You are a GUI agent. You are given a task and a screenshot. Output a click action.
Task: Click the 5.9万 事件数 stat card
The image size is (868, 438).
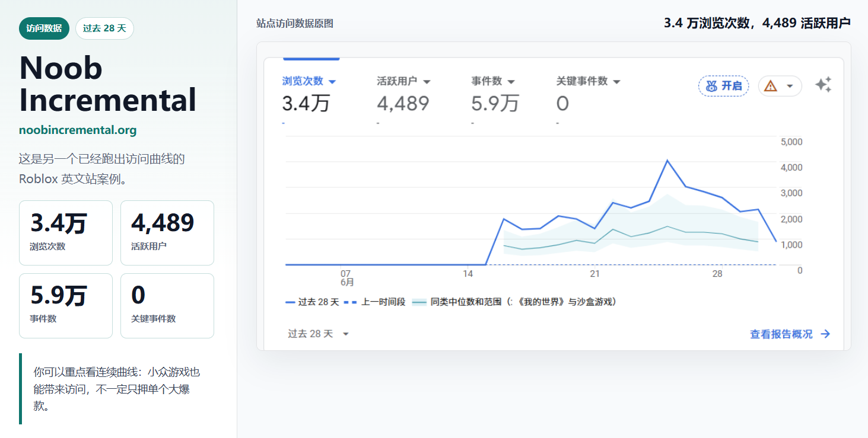coord(66,306)
